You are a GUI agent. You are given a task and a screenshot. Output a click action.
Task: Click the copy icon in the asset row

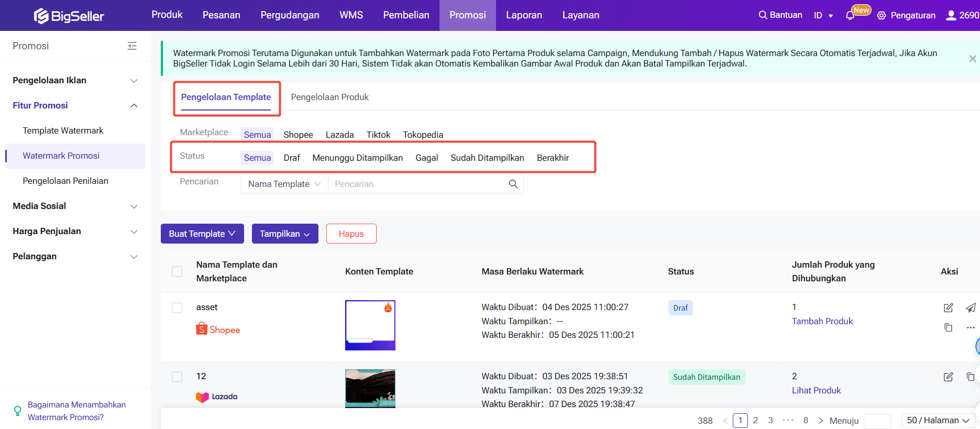948,327
